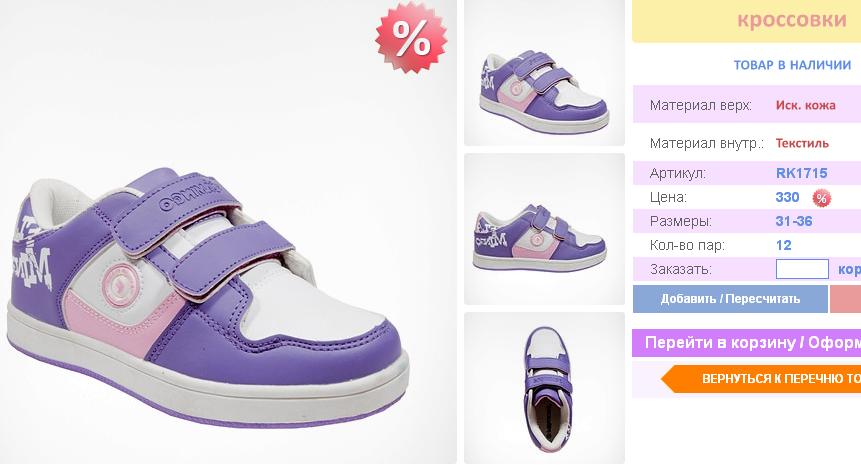Click the small percent icon beside price 330

(x=821, y=198)
